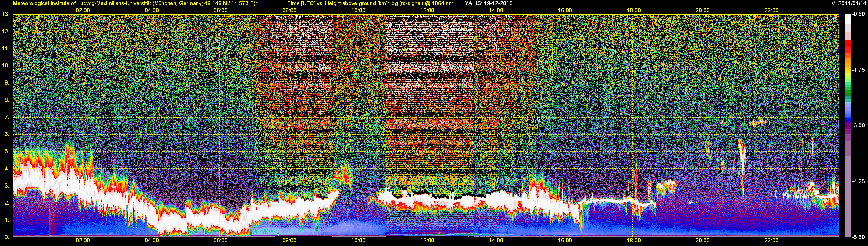Click the -5.50 color scale value
This screenshot has height=246, width=868.
coord(858,237)
